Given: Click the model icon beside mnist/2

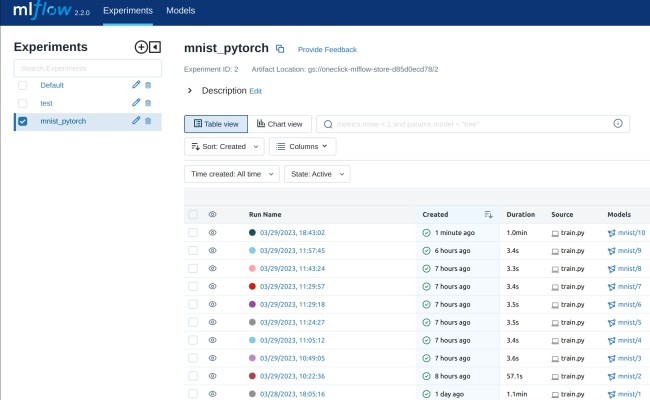Looking at the screenshot, I should [x=611, y=376].
